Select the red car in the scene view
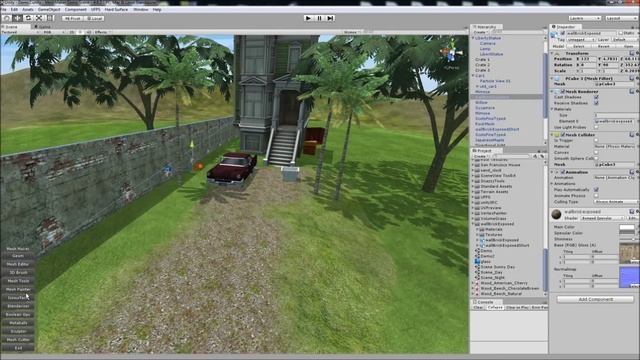 coord(231,169)
